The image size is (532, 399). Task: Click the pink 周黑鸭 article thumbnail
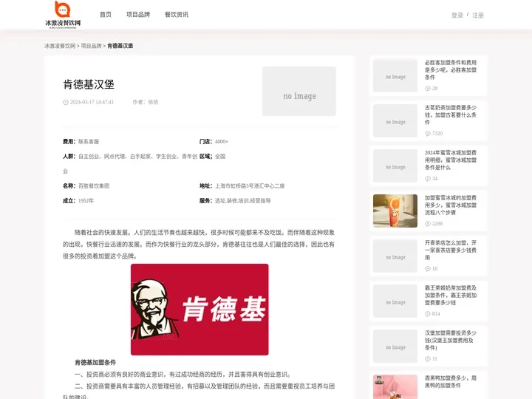pyautogui.click(x=395, y=386)
